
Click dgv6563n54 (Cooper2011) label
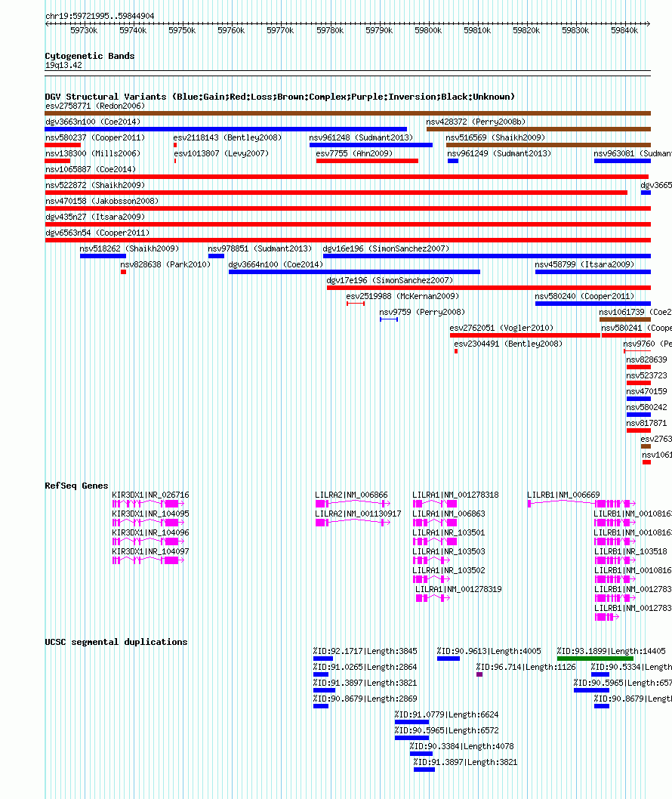pos(97,233)
